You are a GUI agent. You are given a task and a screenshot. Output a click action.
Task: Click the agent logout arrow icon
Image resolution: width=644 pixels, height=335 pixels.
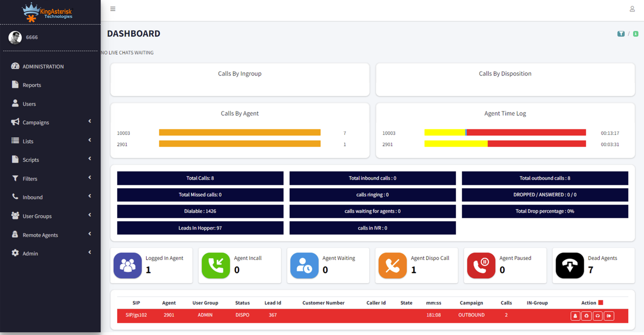coord(609,316)
